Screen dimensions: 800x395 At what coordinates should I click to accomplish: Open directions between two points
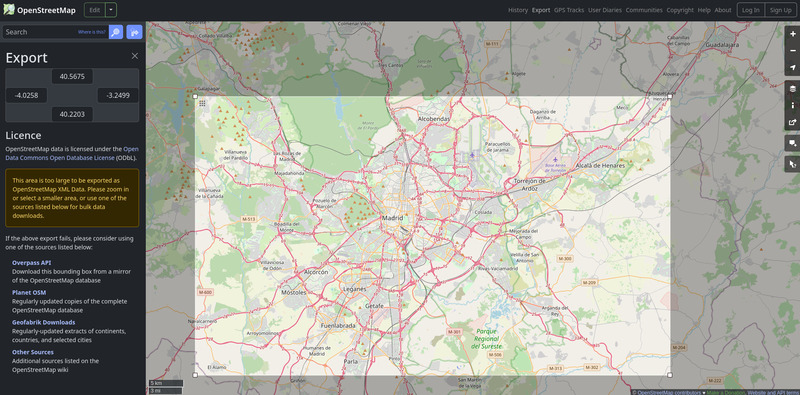click(134, 32)
